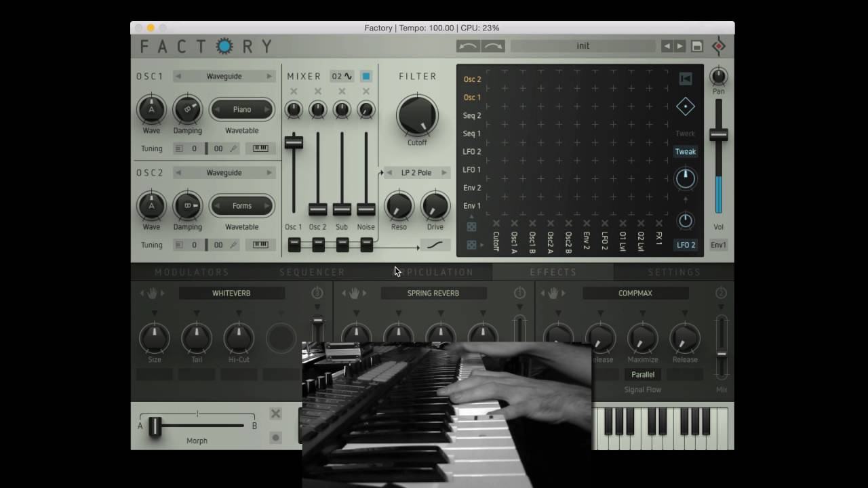This screenshot has height=488, width=868.
Task: Click the record dot button under Morph X
Action: point(275,437)
